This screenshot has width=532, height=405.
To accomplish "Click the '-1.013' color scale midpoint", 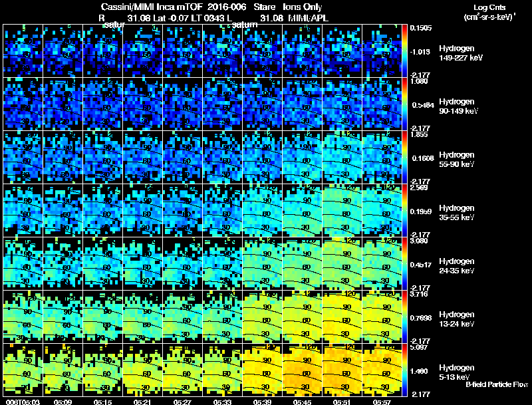I will point(420,52).
